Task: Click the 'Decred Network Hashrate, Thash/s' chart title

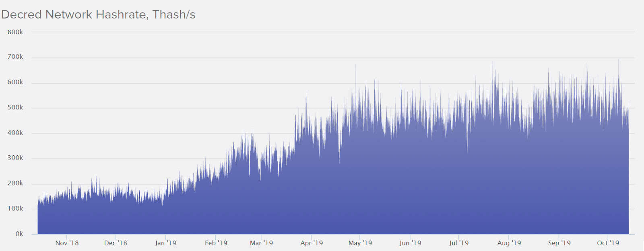Action: (x=98, y=14)
